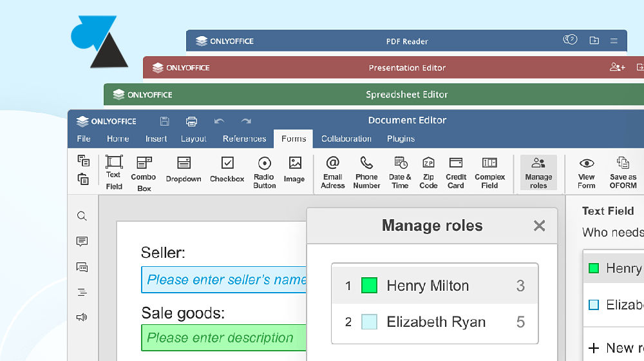Image resolution: width=644 pixels, height=361 pixels.
Task: Click the help icon in PDF Reader
Action: coord(570,40)
